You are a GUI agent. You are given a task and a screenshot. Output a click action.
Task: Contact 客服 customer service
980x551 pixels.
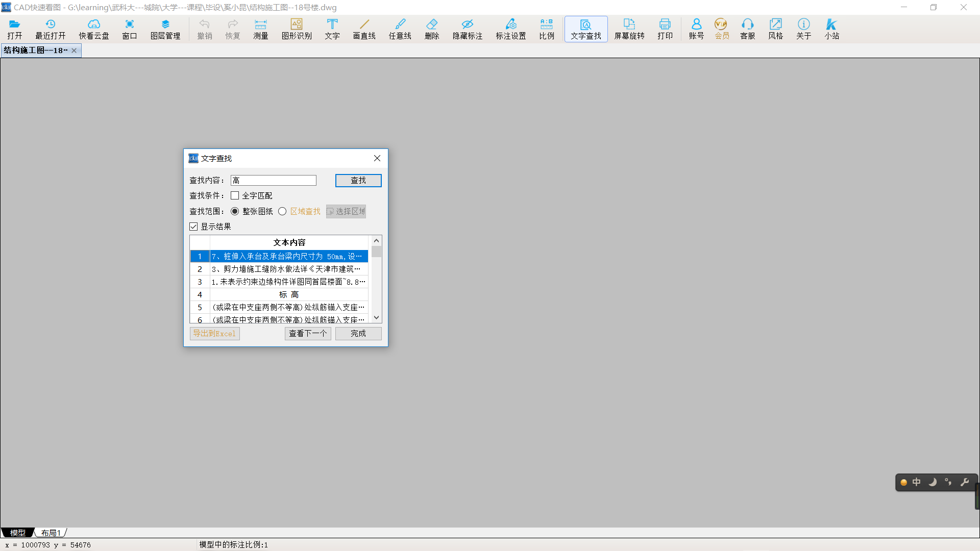coord(748,29)
